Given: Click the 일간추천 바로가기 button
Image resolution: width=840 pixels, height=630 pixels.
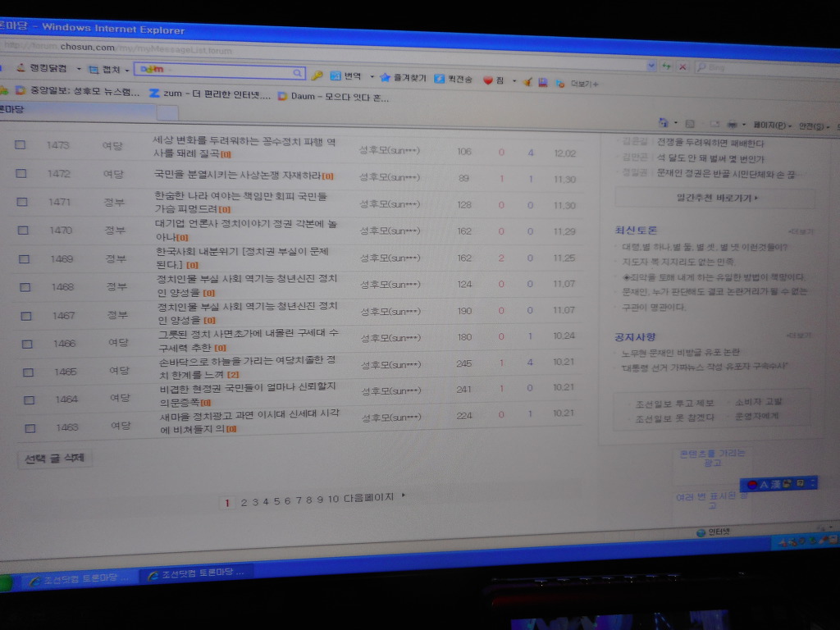Looking at the screenshot, I should (x=714, y=198).
